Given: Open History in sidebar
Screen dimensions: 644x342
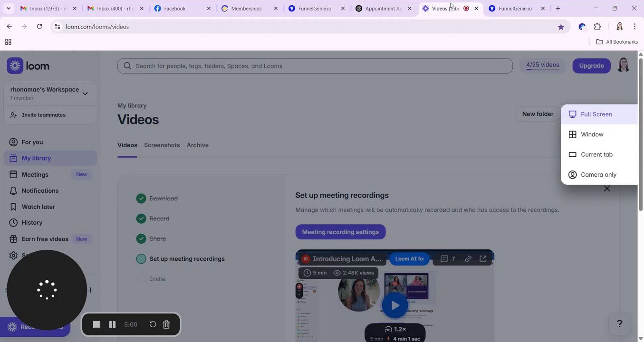Looking at the screenshot, I should point(32,222).
